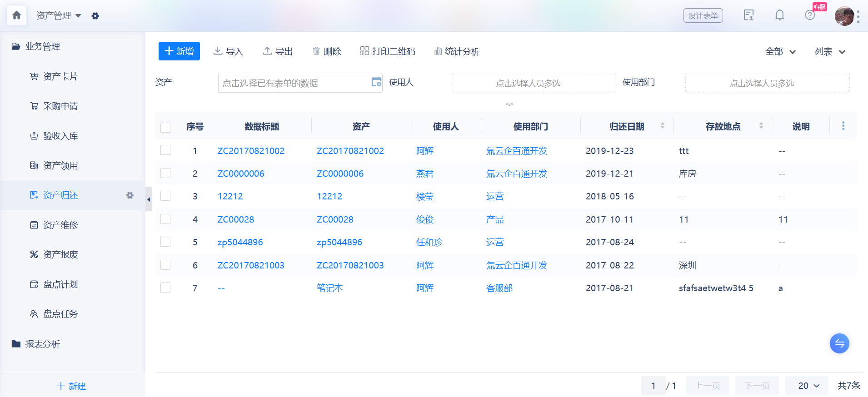Check row 3 12212 checkbox
Screen dimensions: 868x397
(165, 196)
